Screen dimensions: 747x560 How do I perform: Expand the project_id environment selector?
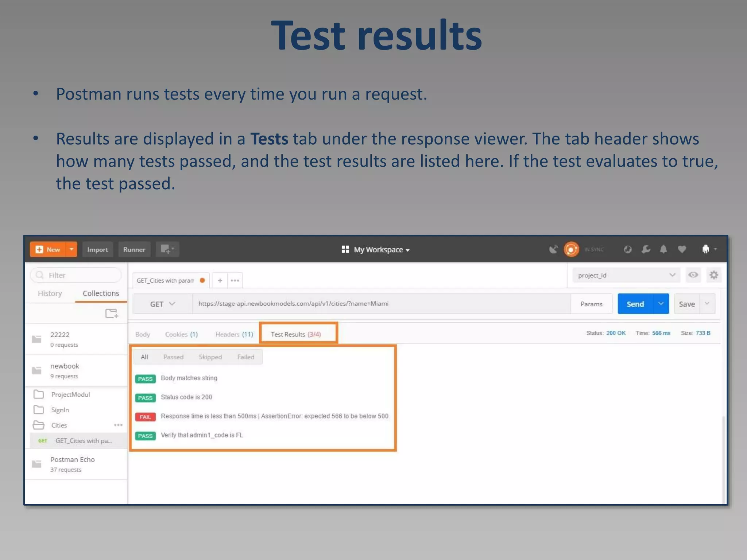(x=626, y=275)
